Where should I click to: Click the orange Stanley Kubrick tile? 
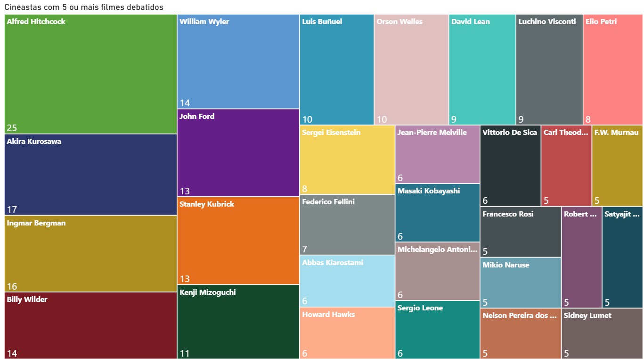[238, 241]
